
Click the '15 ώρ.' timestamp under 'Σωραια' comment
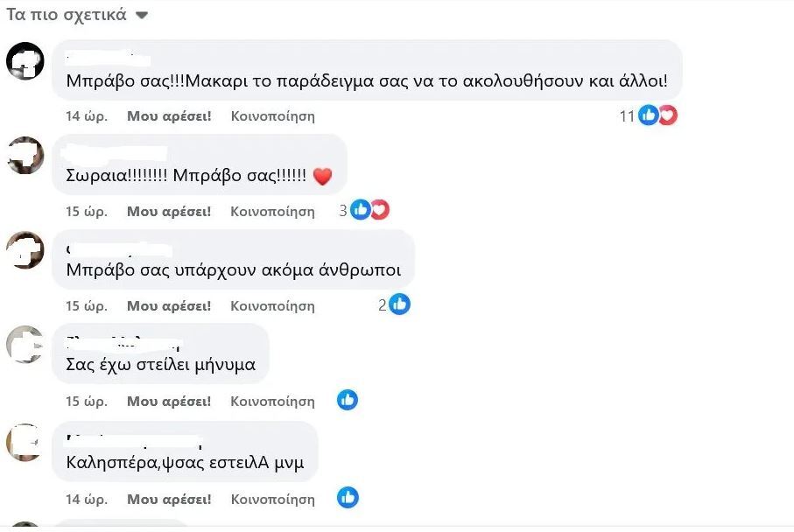point(87,211)
